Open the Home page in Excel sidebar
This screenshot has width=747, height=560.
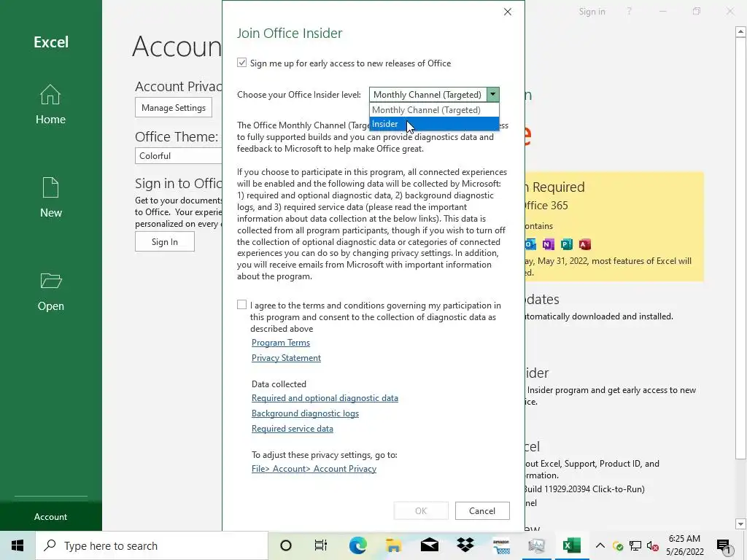[x=50, y=104]
